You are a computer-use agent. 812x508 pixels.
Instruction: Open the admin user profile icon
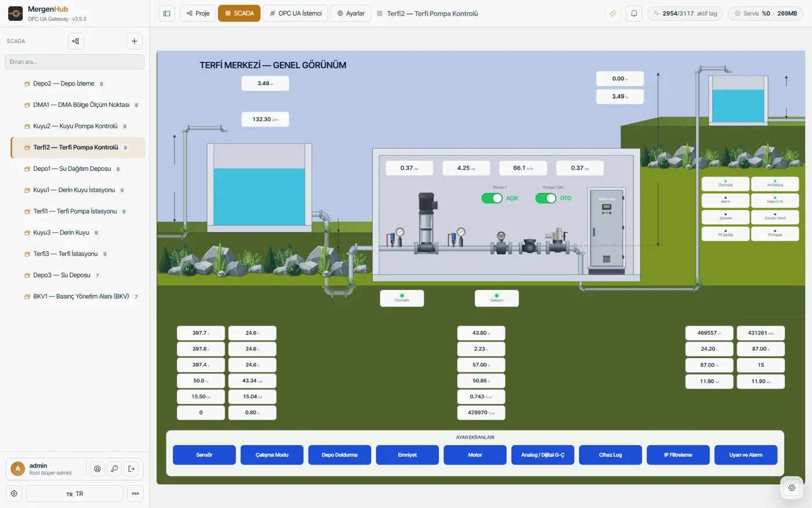[97, 469]
